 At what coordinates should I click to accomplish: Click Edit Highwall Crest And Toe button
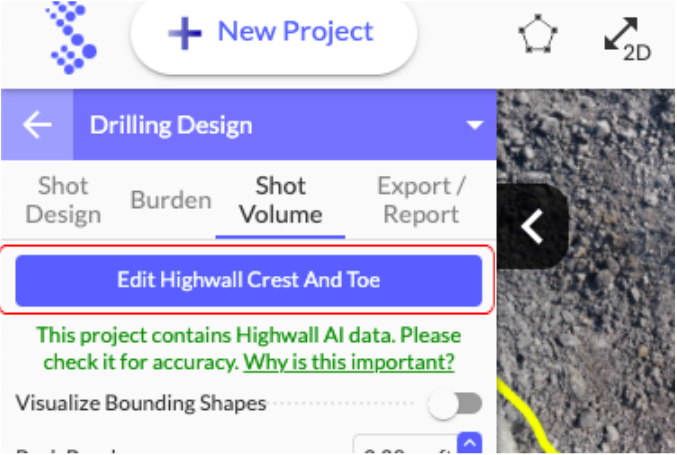click(249, 280)
